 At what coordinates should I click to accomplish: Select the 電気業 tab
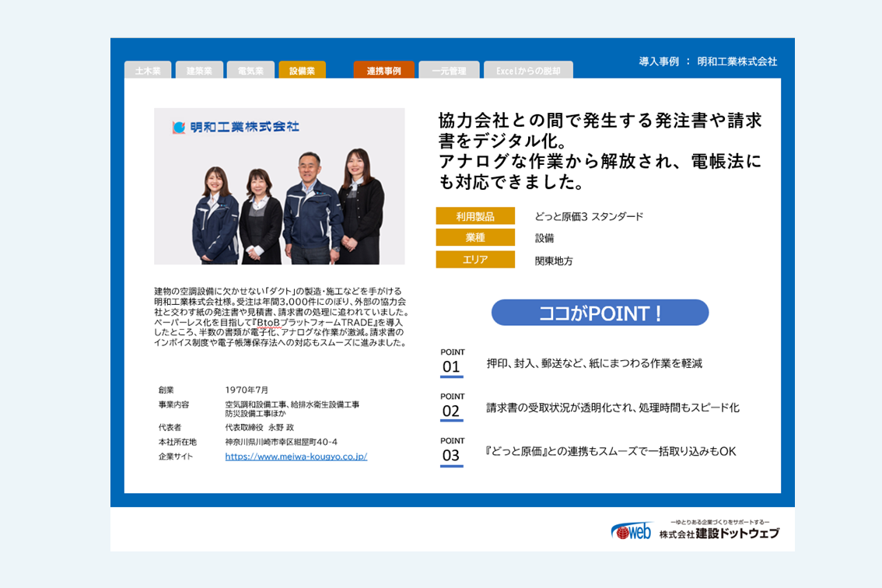251,70
